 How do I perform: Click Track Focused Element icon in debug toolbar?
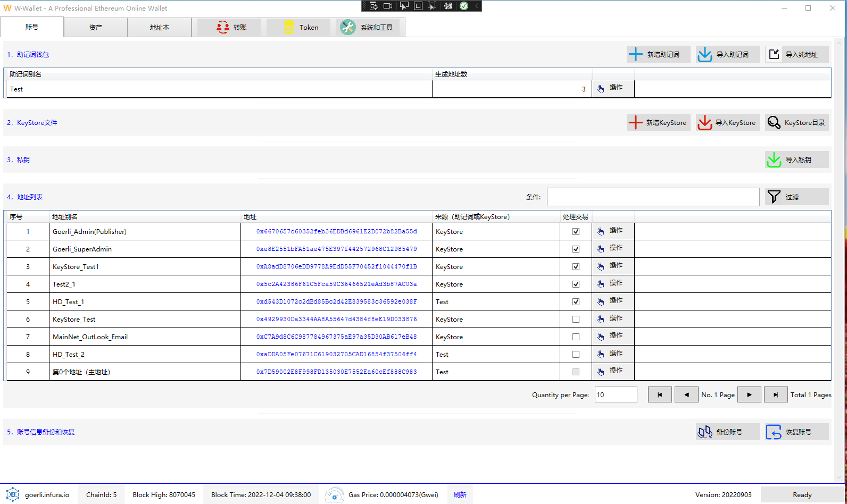click(x=432, y=6)
